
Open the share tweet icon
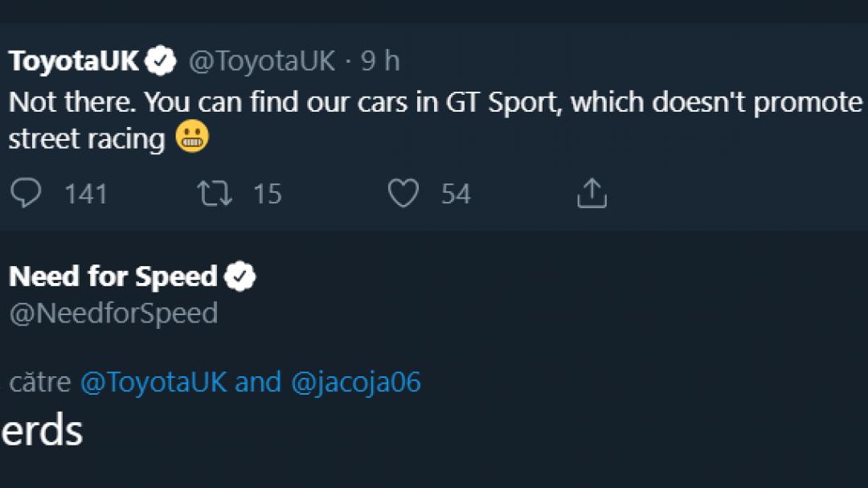(x=592, y=194)
